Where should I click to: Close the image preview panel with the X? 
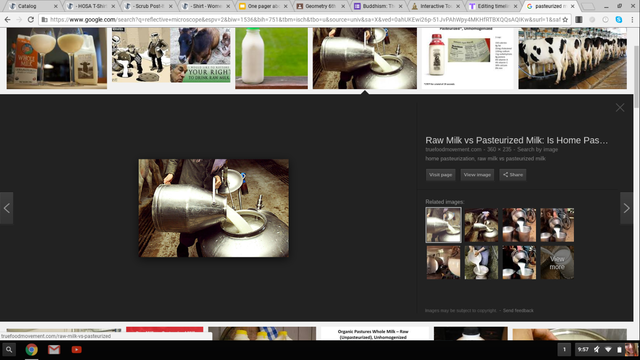[620, 107]
